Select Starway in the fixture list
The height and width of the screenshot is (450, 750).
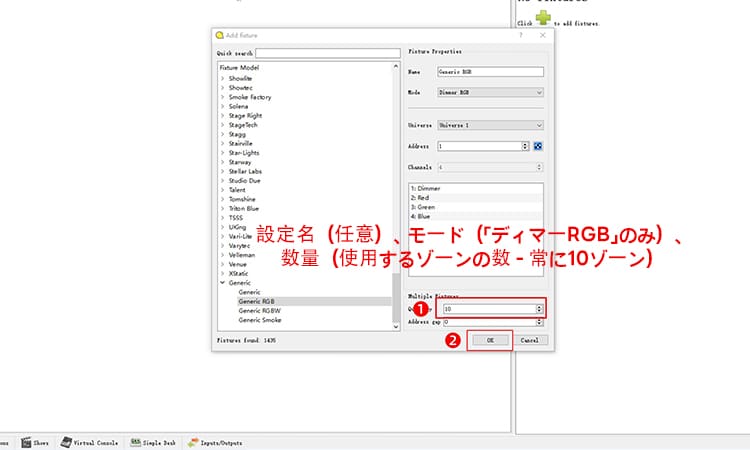(x=240, y=162)
